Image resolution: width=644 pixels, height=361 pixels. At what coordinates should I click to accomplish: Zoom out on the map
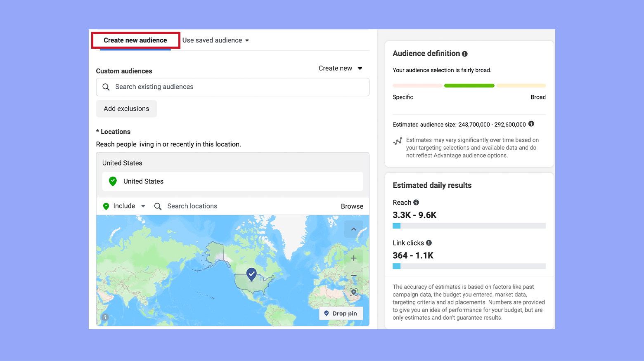tap(353, 275)
